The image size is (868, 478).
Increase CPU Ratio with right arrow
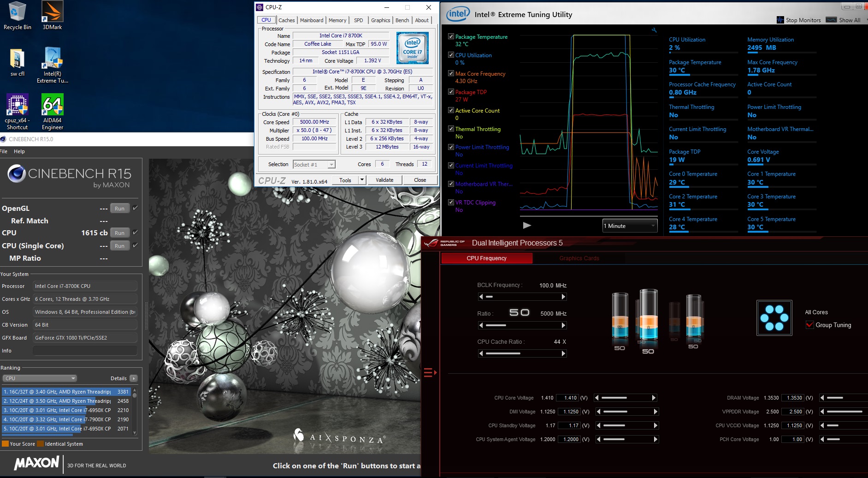point(563,325)
